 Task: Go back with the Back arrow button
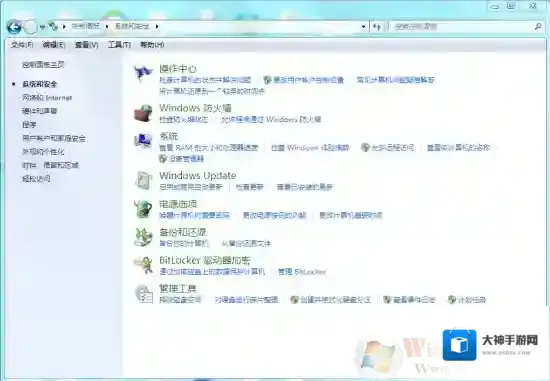click(14, 27)
